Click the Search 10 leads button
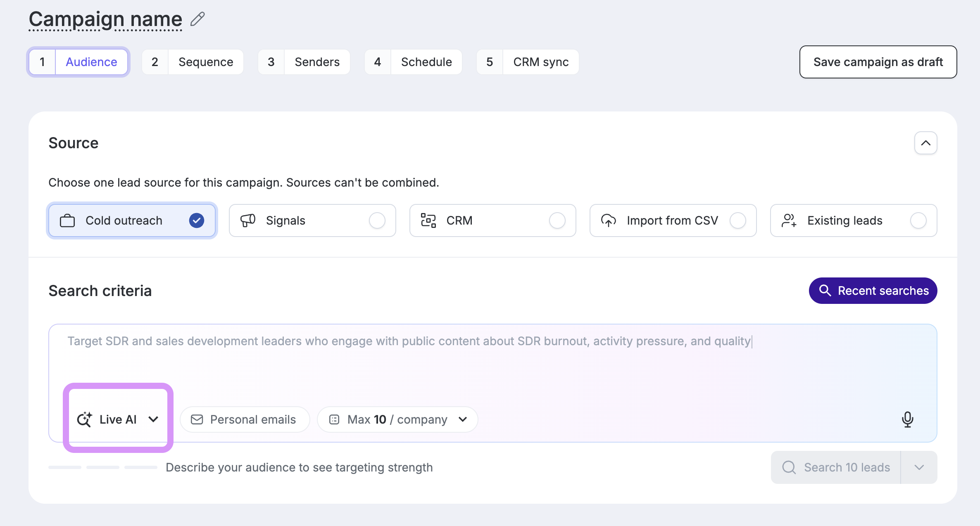980x526 pixels. [836, 467]
